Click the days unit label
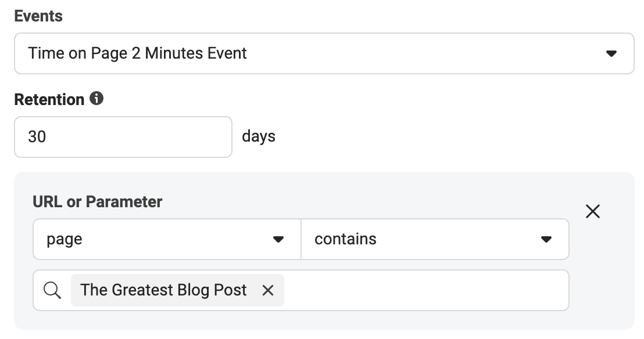This screenshot has height=339, width=644. point(259,136)
